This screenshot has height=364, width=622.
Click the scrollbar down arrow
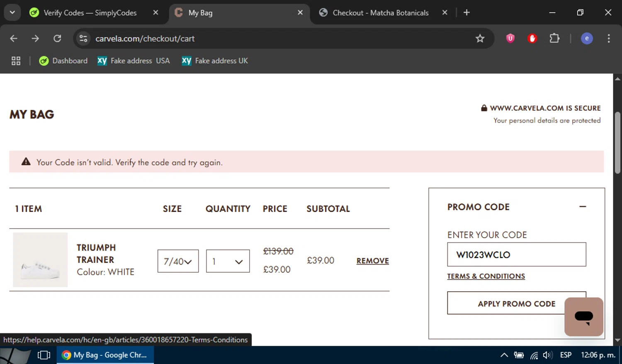(x=617, y=340)
